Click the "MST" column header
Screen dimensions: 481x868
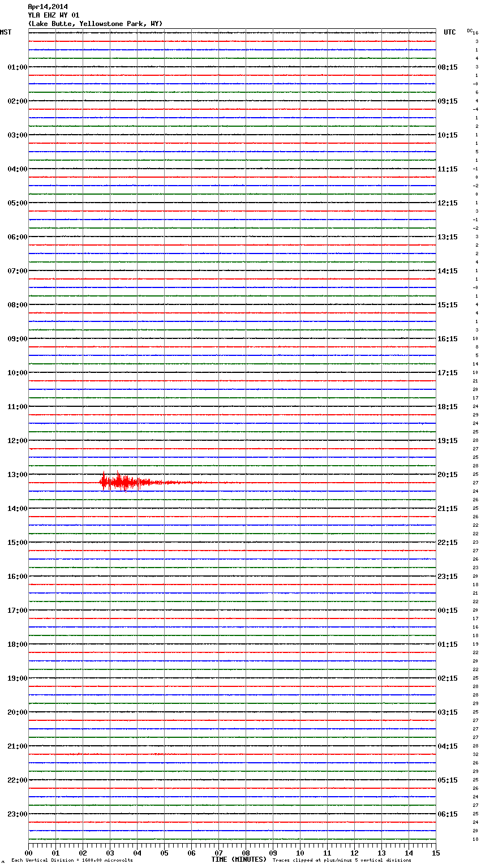(6, 32)
